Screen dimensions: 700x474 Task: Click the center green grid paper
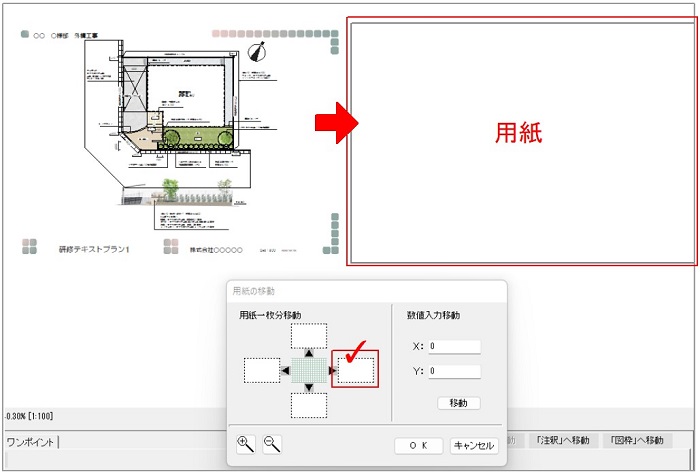click(309, 370)
